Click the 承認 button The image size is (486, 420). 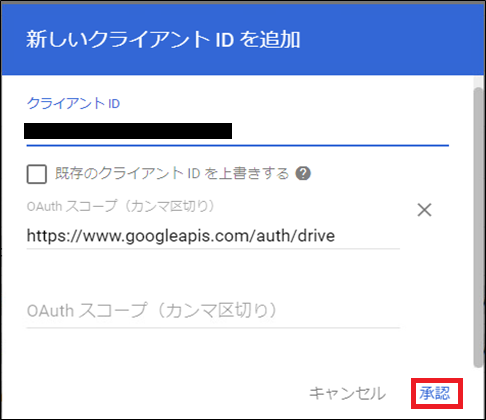(435, 394)
